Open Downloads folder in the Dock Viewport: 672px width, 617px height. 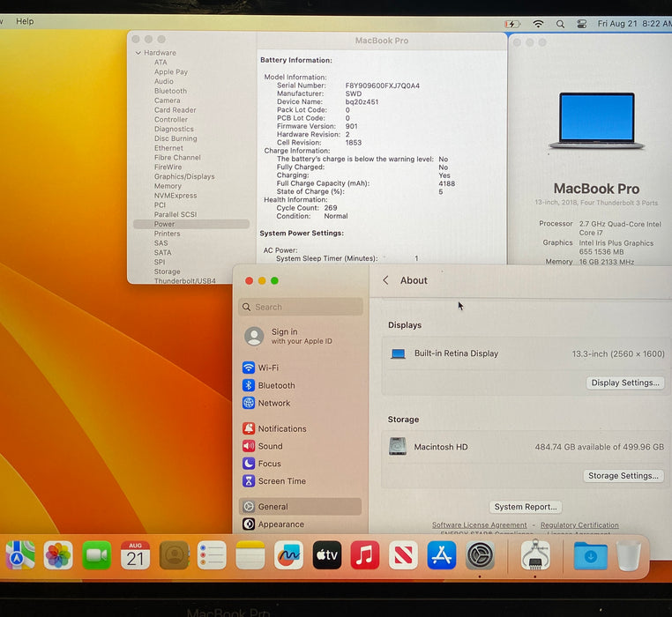(591, 555)
